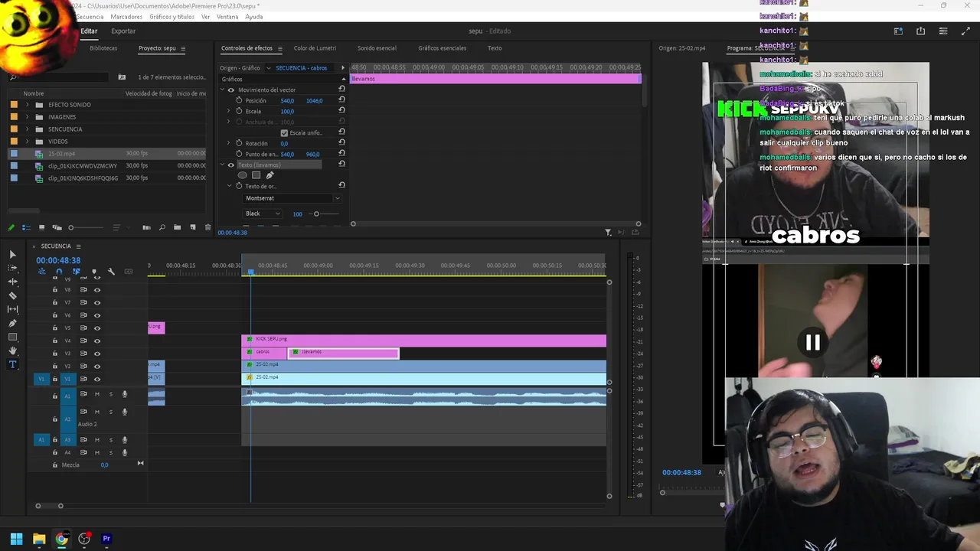Switch to the Color de Lumetri tab
The width and height of the screenshot is (980, 551).
pos(315,48)
